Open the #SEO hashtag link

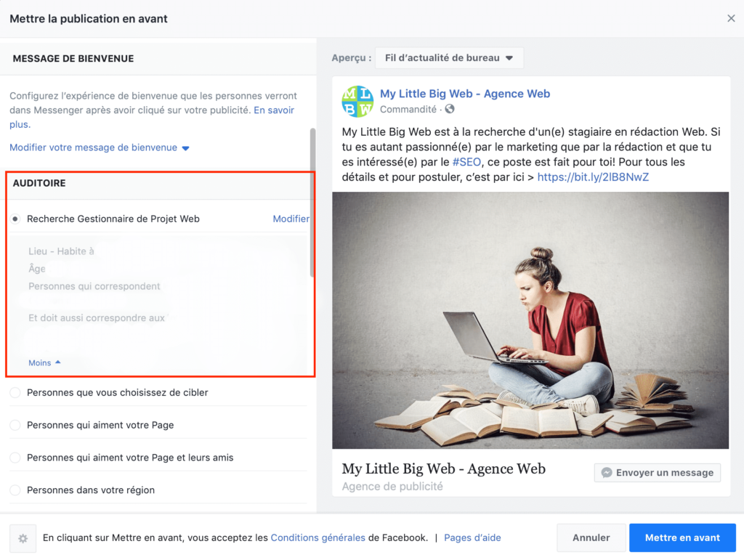(466, 162)
